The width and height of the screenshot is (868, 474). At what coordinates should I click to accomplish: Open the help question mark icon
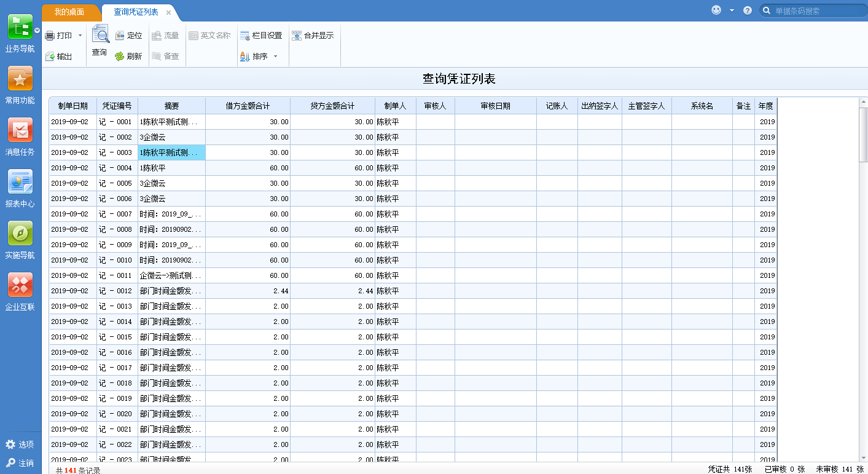tap(747, 10)
